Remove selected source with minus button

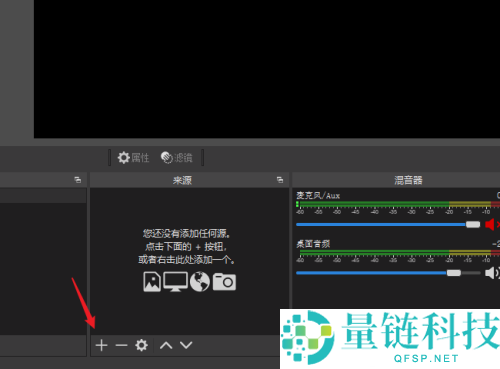[x=121, y=345]
